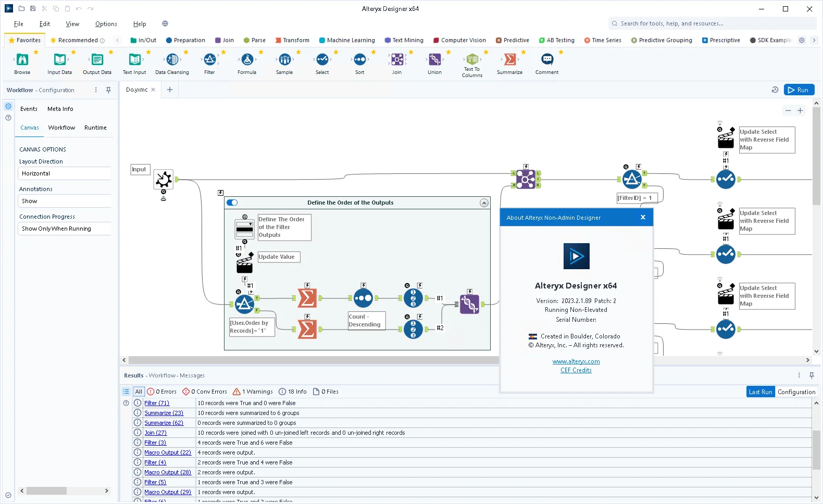Select the Union tool
Image resolution: width=823 pixels, height=504 pixels.
[x=434, y=59]
